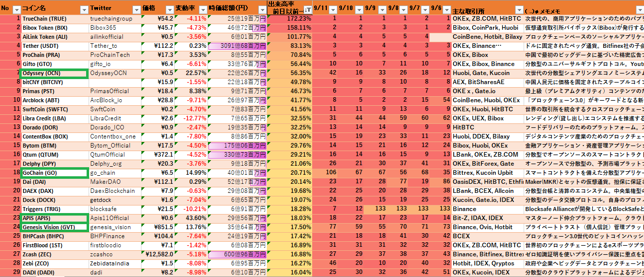Select the green-outlined GoChain (GO) cell
644x277 pixels.
(54, 173)
